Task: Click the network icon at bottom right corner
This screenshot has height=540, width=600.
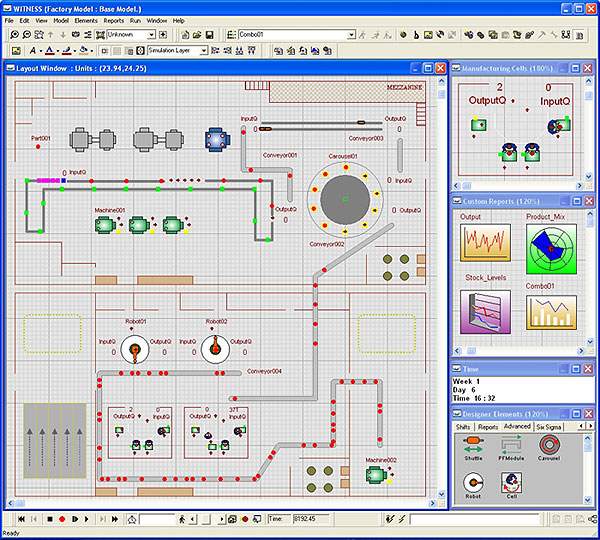Action: pos(592,519)
